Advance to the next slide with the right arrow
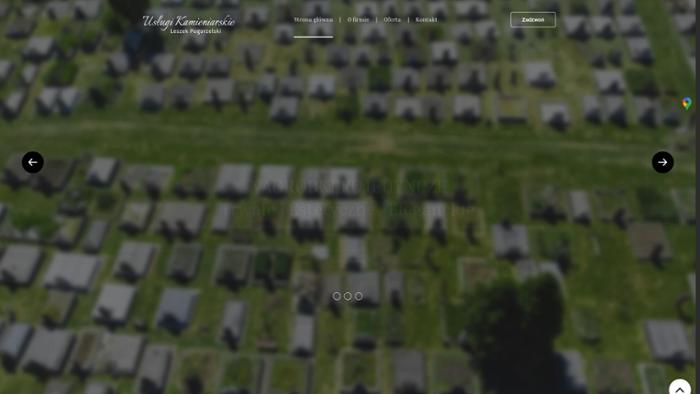This screenshot has height=394, width=700. (662, 162)
